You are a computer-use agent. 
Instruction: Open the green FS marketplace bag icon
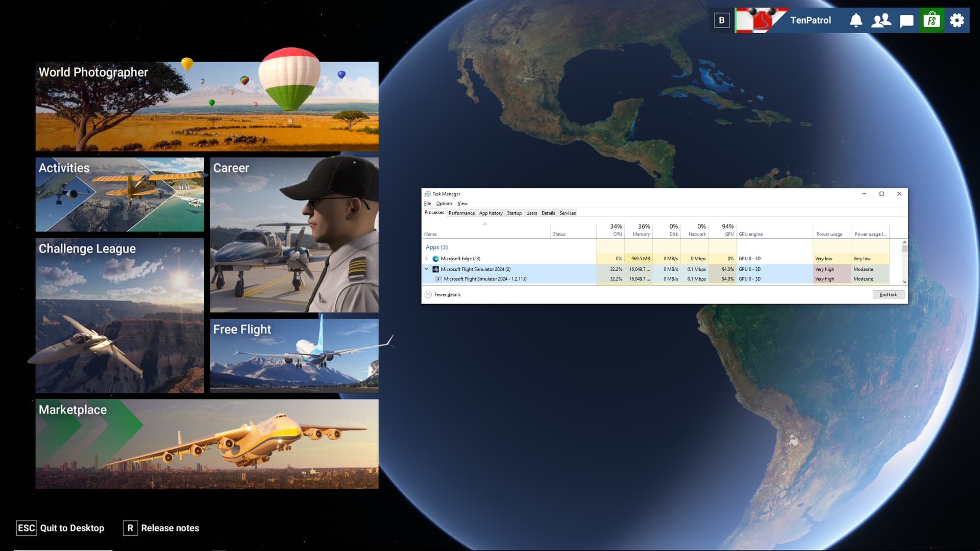(x=932, y=20)
